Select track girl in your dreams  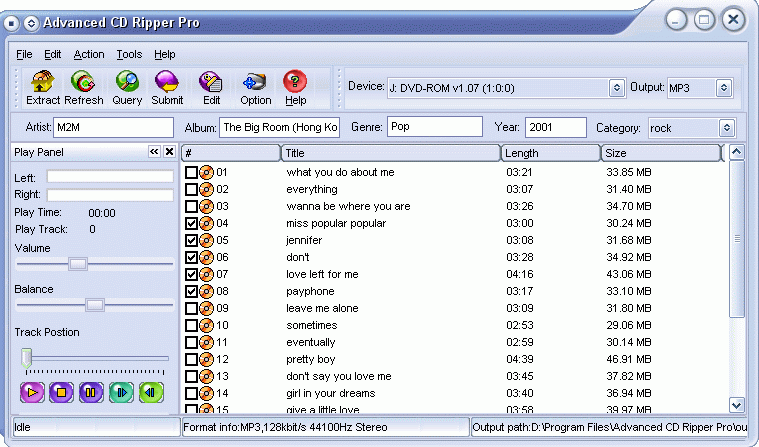tap(331, 393)
